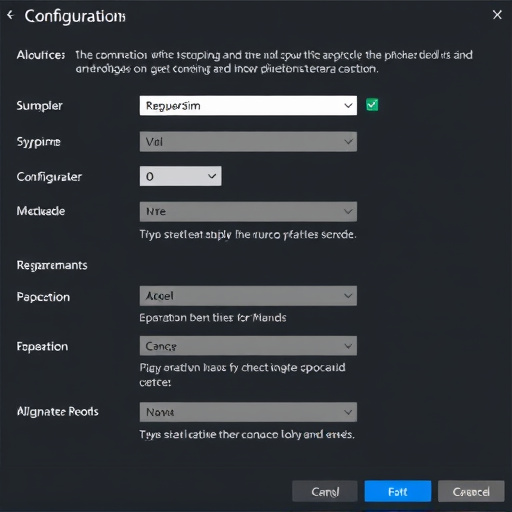Open the Alignatee Reods dropdown showing None

[248, 412]
